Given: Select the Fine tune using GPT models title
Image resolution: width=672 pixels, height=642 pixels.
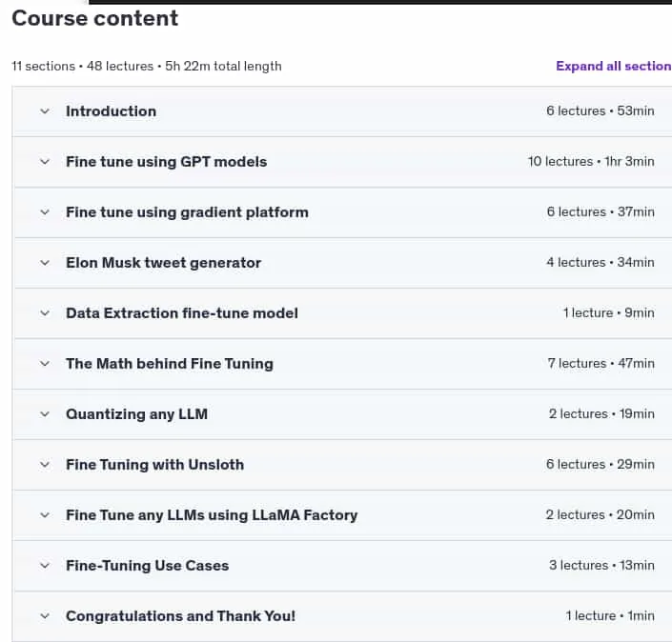Looking at the screenshot, I should 166,162.
